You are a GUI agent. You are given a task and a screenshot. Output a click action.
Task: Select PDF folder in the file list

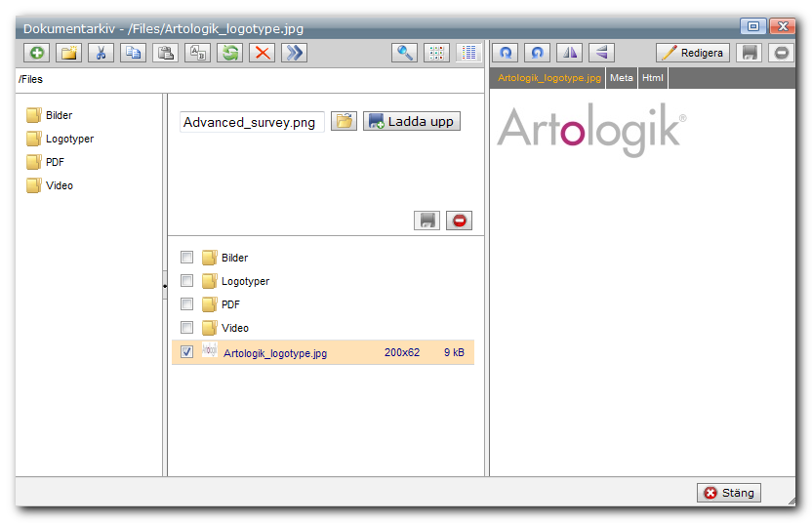click(x=222, y=304)
